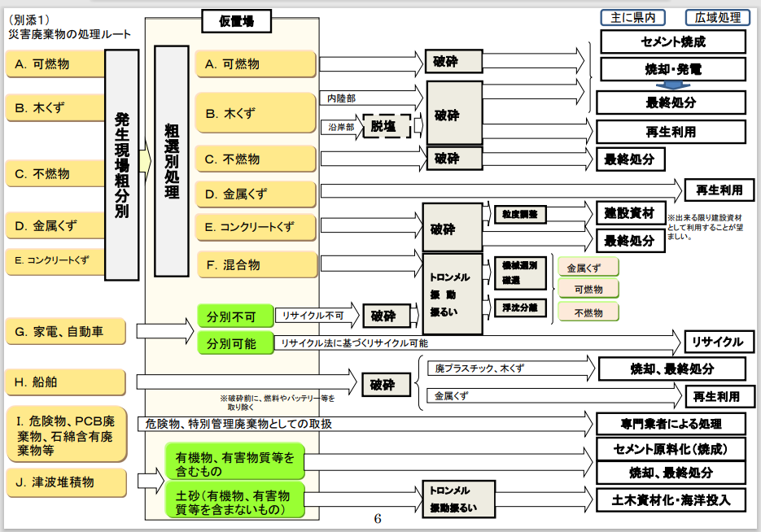
Task: Click the 破砕 box after H. 船舶 arrow
Action: pos(387,385)
